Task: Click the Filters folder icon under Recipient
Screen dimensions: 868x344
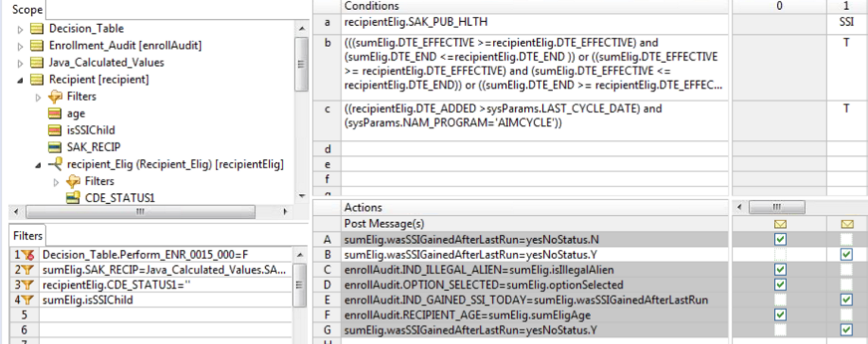Action: 55,97
